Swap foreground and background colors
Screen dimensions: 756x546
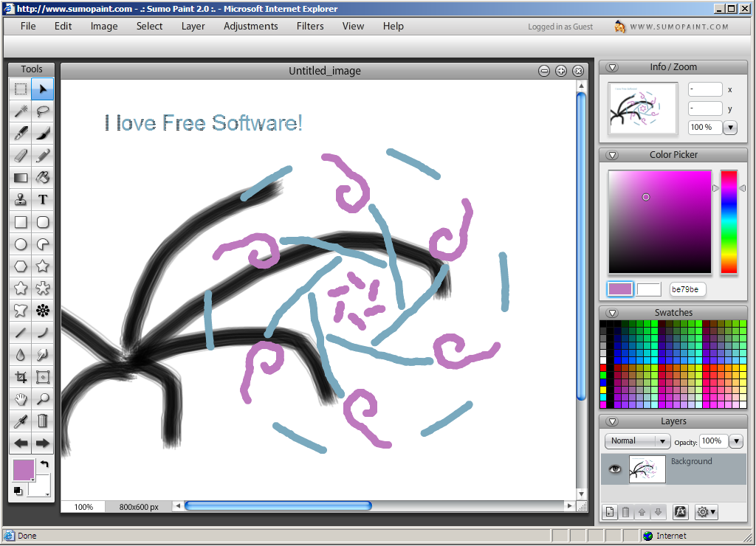tap(44, 464)
